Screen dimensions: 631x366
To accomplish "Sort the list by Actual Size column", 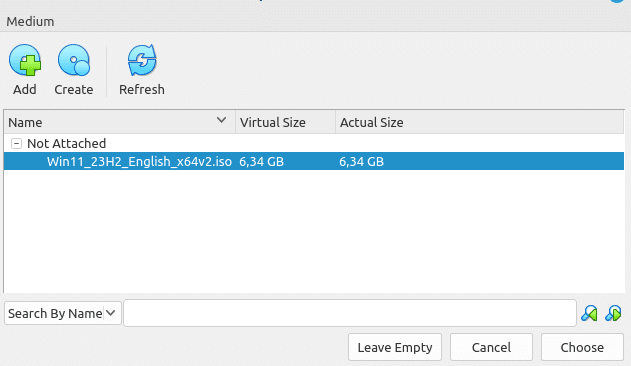I will [x=480, y=122].
